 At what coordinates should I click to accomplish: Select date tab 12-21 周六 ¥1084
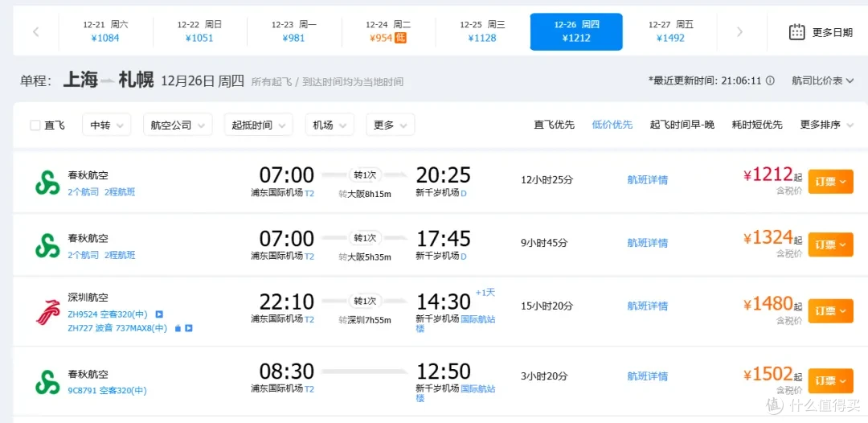[105, 31]
